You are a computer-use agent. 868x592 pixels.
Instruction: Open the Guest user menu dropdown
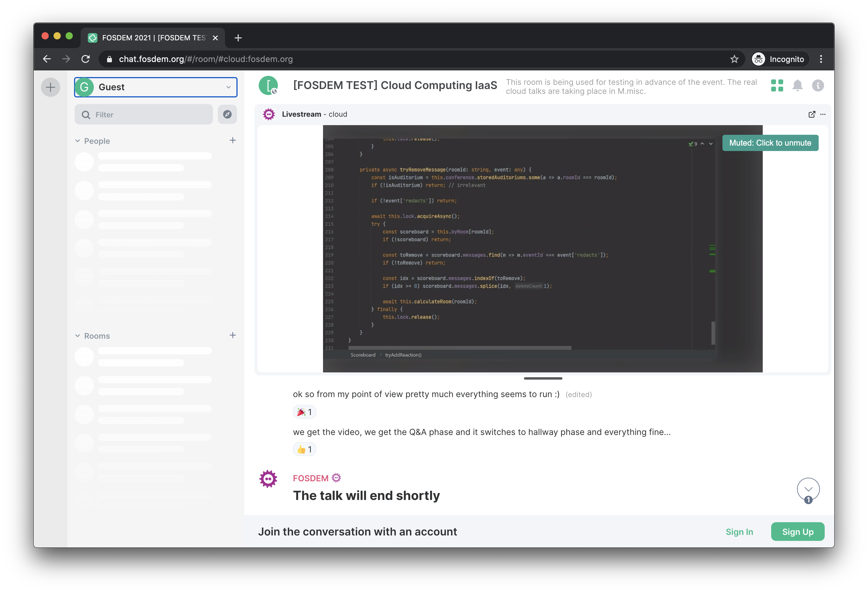tap(156, 87)
